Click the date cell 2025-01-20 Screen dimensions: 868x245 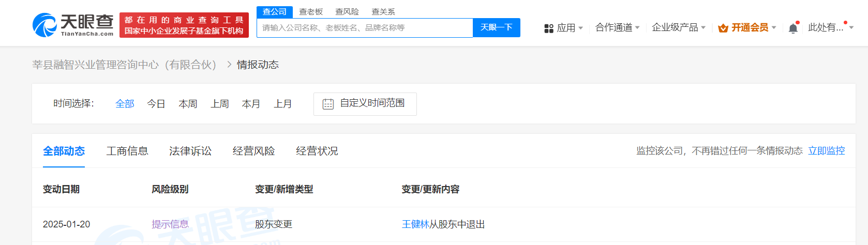tap(66, 224)
